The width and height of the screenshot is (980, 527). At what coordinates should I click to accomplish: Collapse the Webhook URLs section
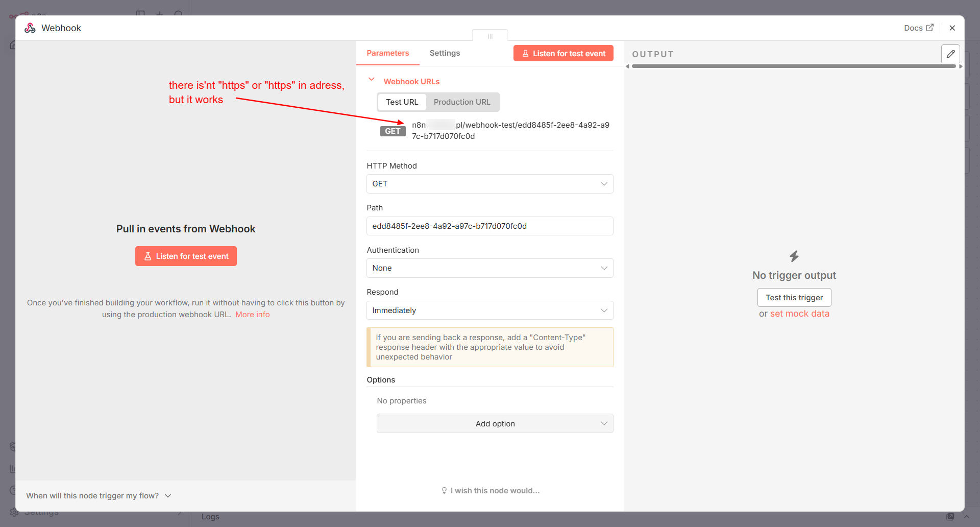click(372, 80)
